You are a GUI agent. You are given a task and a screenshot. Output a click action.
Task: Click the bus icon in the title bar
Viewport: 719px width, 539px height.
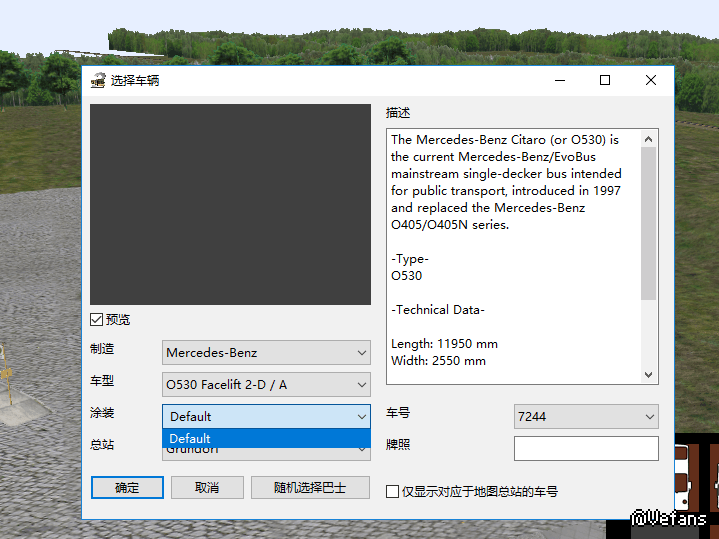(98, 80)
